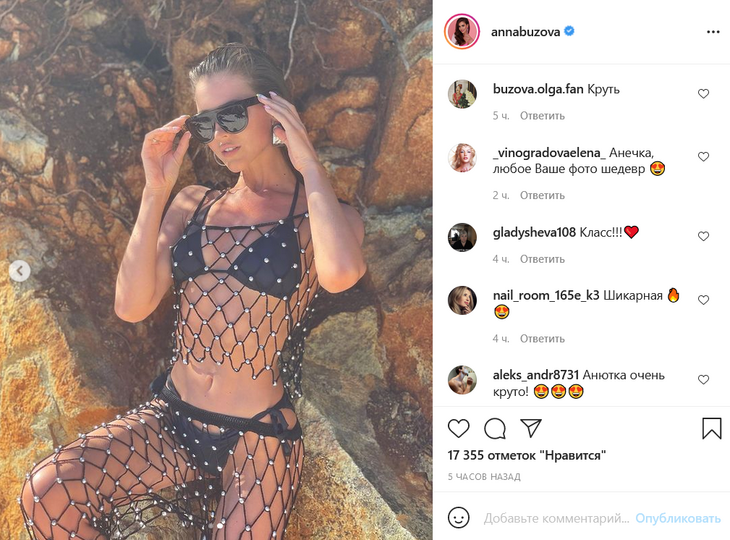730x540 pixels.
Task: Open the comment speech bubble icon
Action: pyautogui.click(x=495, y=428)
